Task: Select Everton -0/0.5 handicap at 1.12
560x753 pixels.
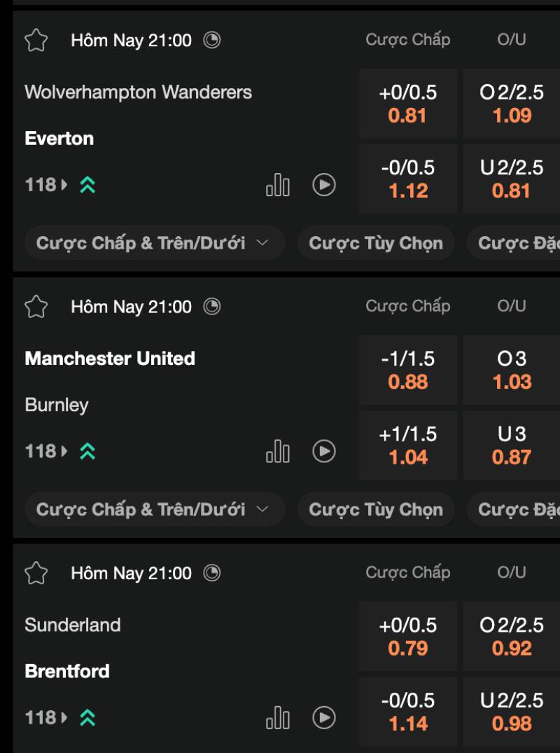Action: click(x=407, y=179)
